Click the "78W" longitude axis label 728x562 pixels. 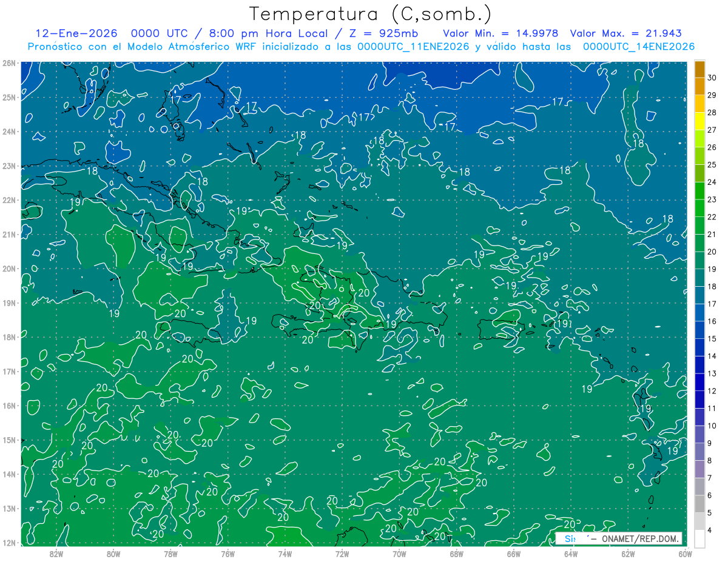pyautogui.click(x=170, y=554)
